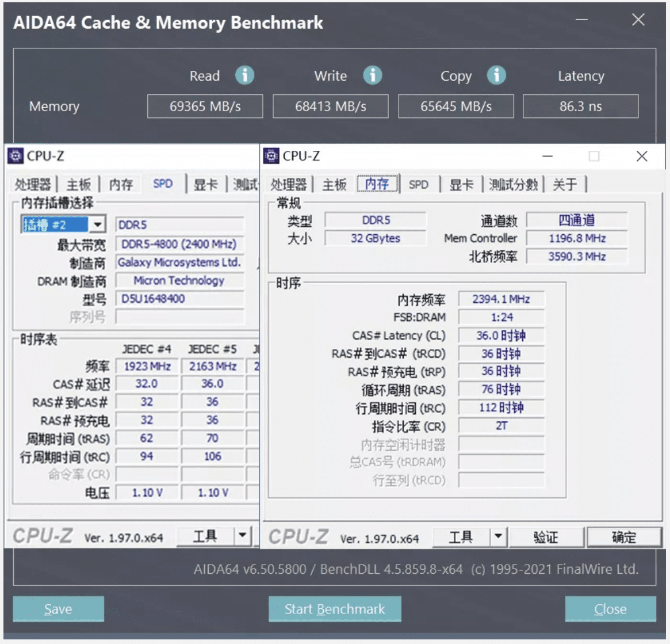This screenshot has width=670, height=644.
Task: Click the 工具 button in left CPU-Z
Action: (205, 535)
